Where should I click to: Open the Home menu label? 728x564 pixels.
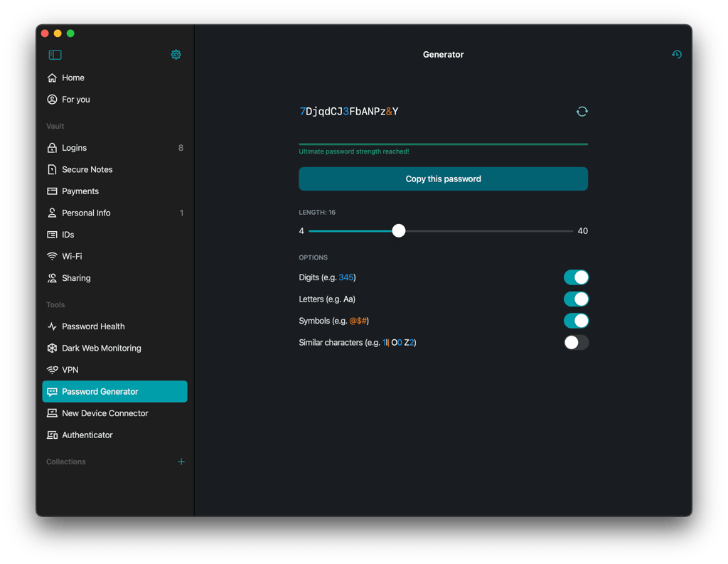(73, 78)
